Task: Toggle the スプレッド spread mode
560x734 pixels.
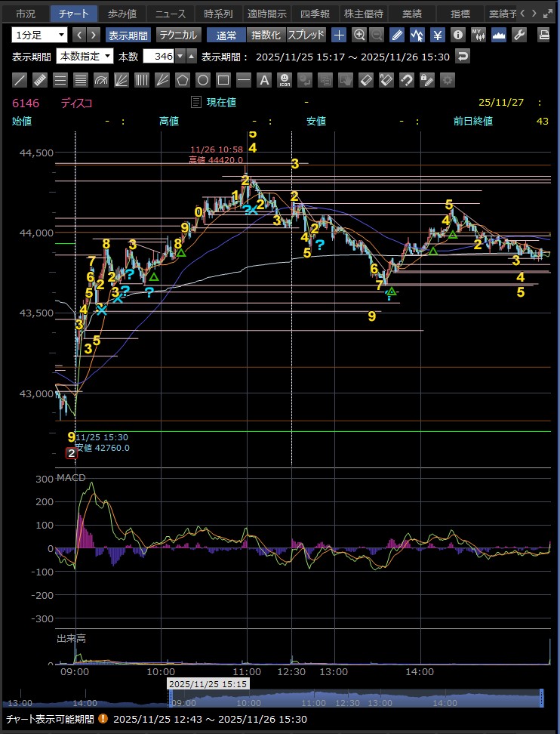Action: click(306, 35)
